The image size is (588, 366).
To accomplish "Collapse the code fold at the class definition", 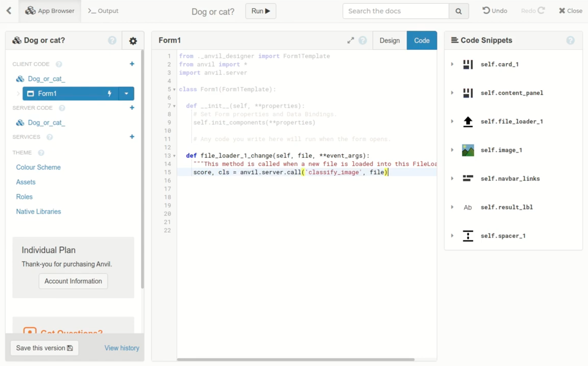I will click(x=174, y=89).
